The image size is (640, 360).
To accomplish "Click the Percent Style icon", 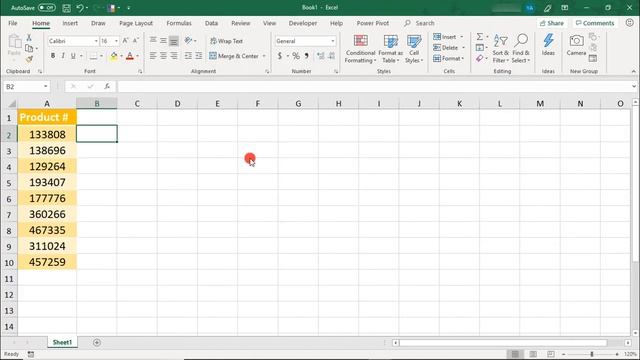I will tap(296, 56).
